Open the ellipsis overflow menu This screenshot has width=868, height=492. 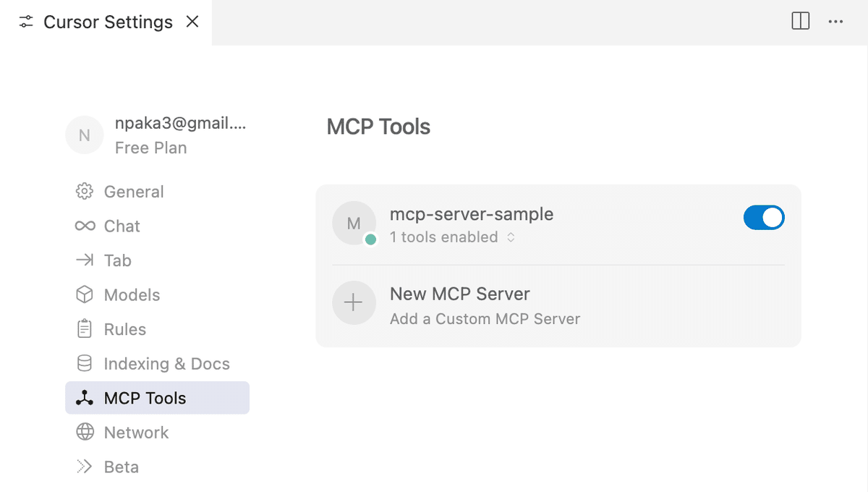[x=836, y=22]
